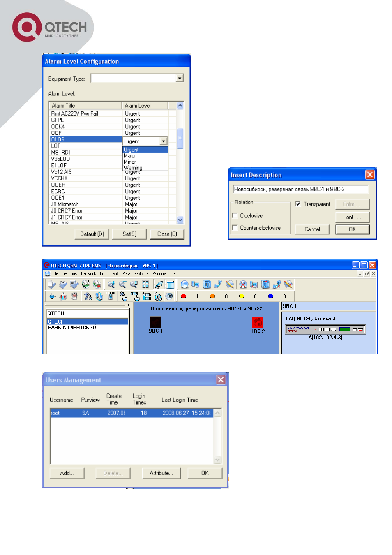The image size is (392, 555).
Task: Choose Major in the alarm level list
Action: pos(145,156)
